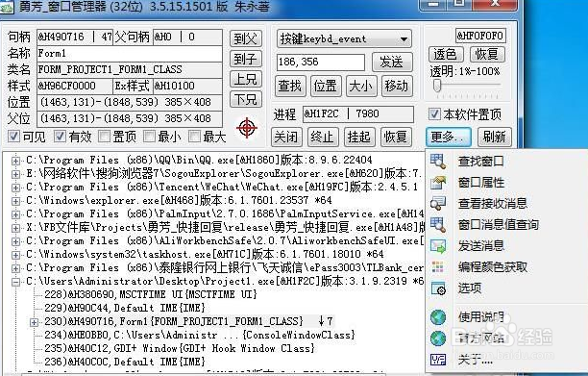The height and width of the screenshot is (376, 588).
Task: Click the 查找窗口 magnifier icon
Action: click(437, 161)
